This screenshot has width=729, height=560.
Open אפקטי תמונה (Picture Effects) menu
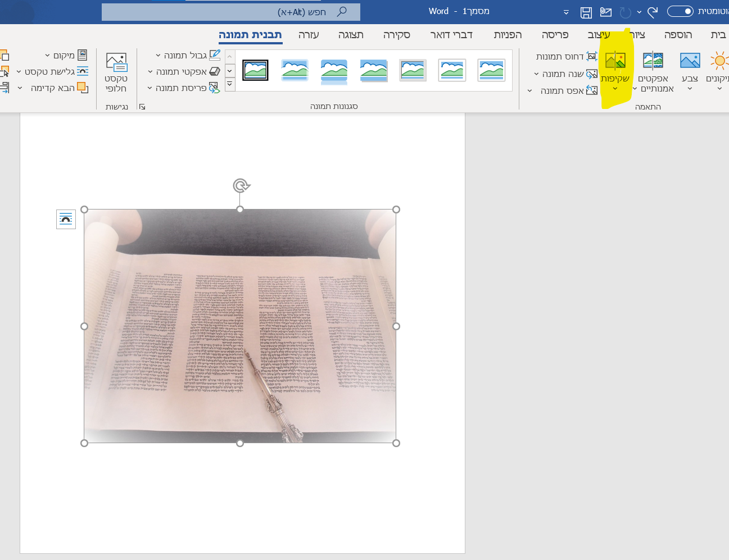click(x=184, y=72)
